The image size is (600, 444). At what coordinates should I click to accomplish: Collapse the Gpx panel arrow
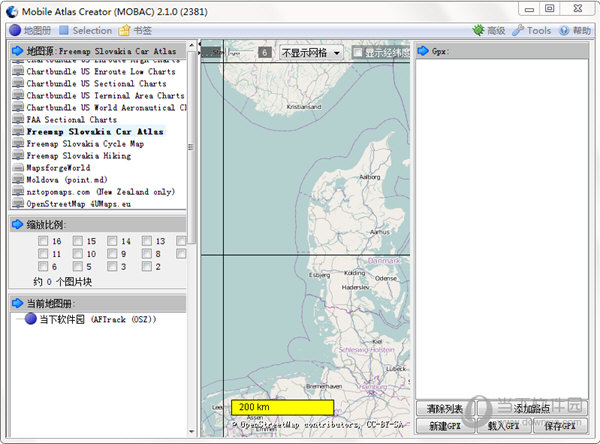423,51
